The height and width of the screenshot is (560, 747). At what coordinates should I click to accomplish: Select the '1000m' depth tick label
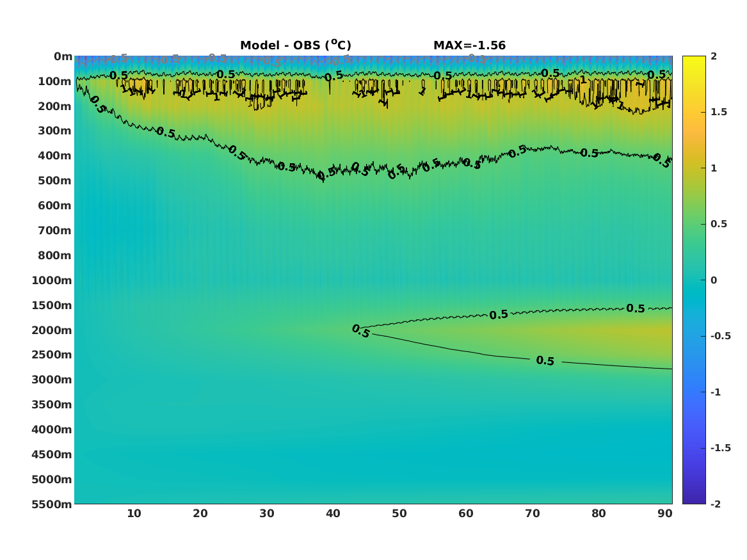point(52,280)
